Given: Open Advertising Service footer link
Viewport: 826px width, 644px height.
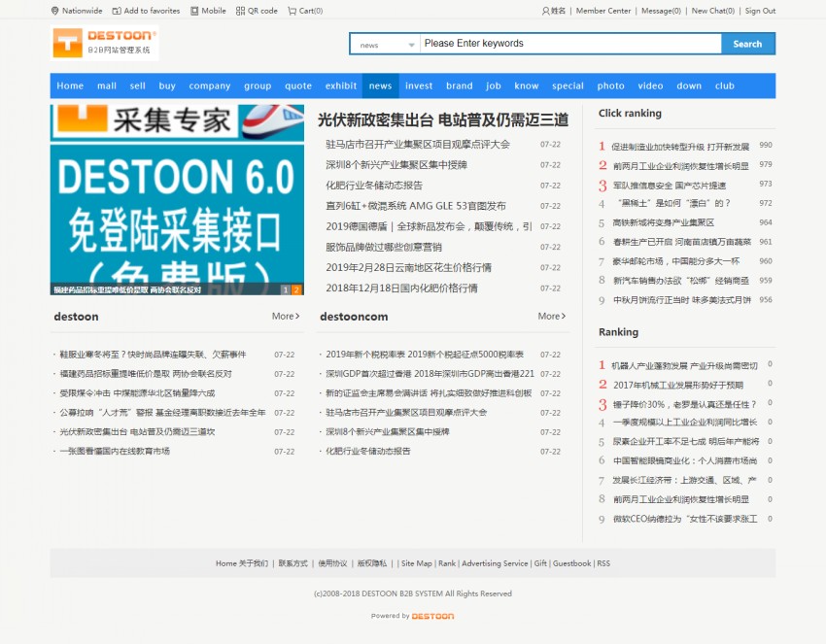Looking at the screenshot, I should pos(495,563).
